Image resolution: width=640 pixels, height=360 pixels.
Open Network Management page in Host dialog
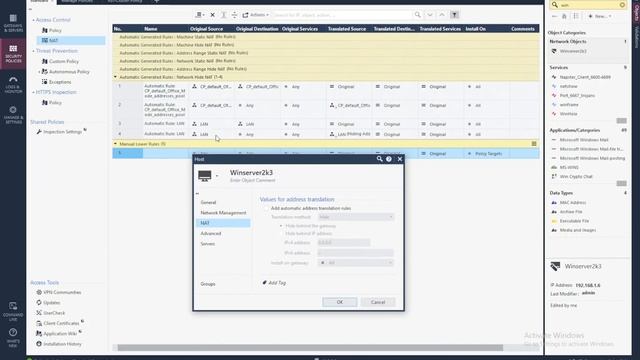tap(223, 213)
